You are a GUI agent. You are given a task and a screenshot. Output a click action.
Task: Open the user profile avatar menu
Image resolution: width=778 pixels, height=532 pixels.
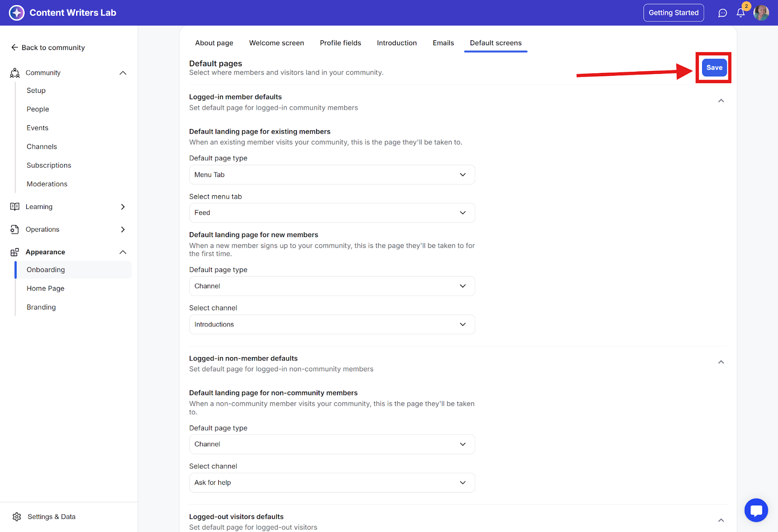[761, 13]
